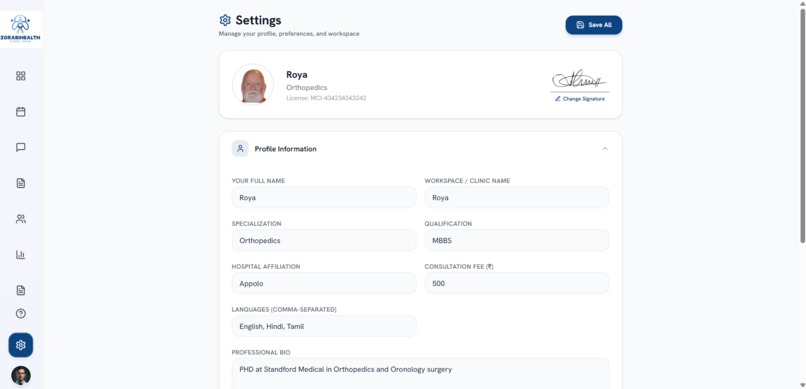
Task: Click the ZorabiHealth logo
Action: (21, 29)
